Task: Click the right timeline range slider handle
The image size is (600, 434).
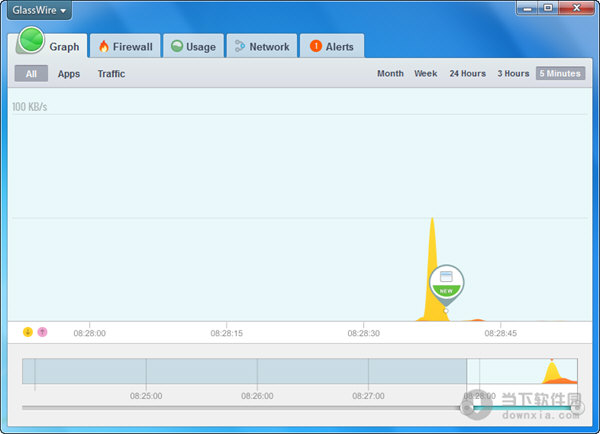Action: click(577, 408)
